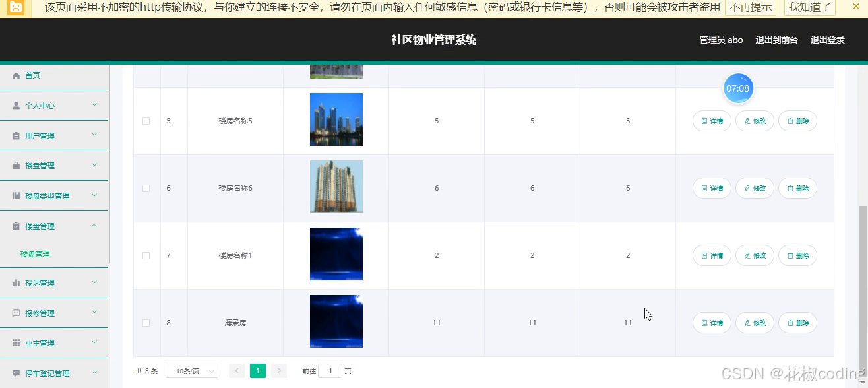Screen dimensions: 868x388
Task: Click the bar chart icon for 投诉管理
Action: pyautogui.click(x=16, y=283)
